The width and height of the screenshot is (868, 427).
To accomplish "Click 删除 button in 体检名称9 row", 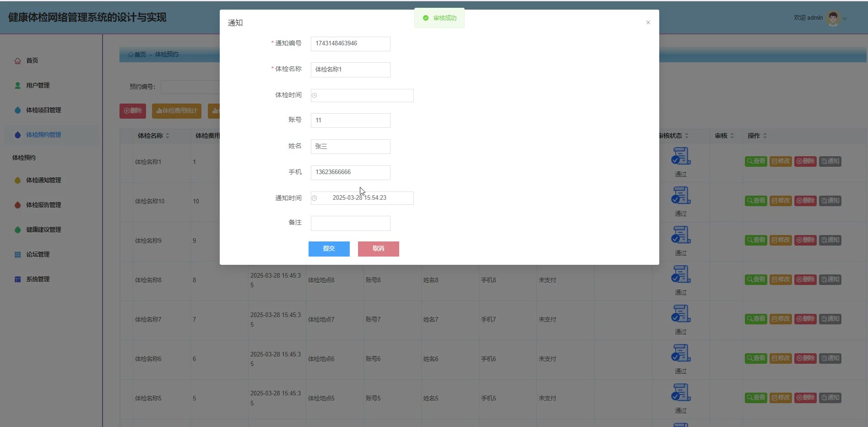I will pos(805,240).
